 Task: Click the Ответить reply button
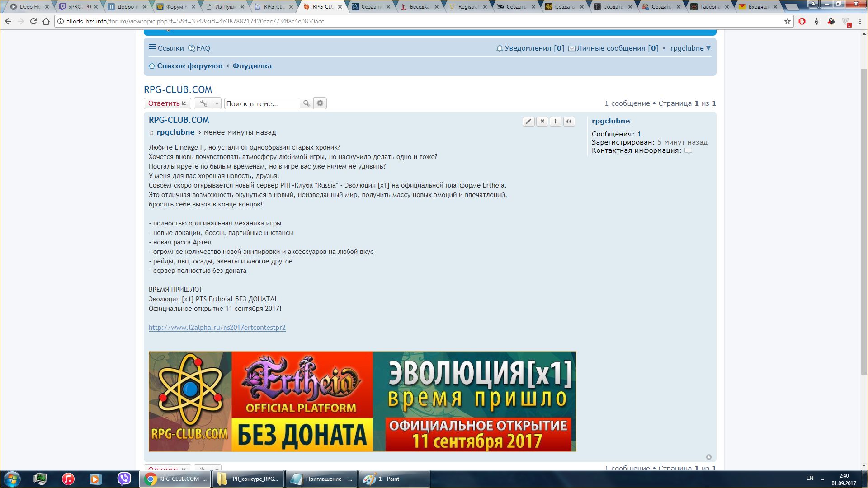coord(167,103)
